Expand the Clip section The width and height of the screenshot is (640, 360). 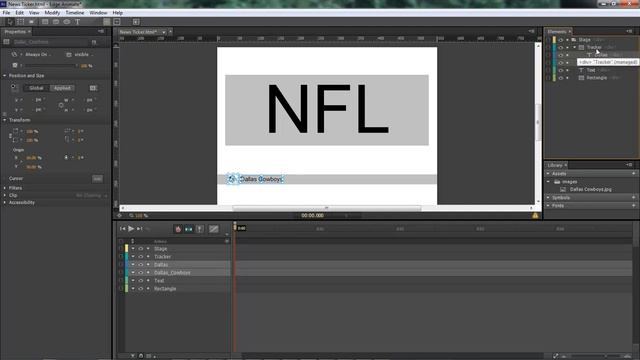[4, 196]
